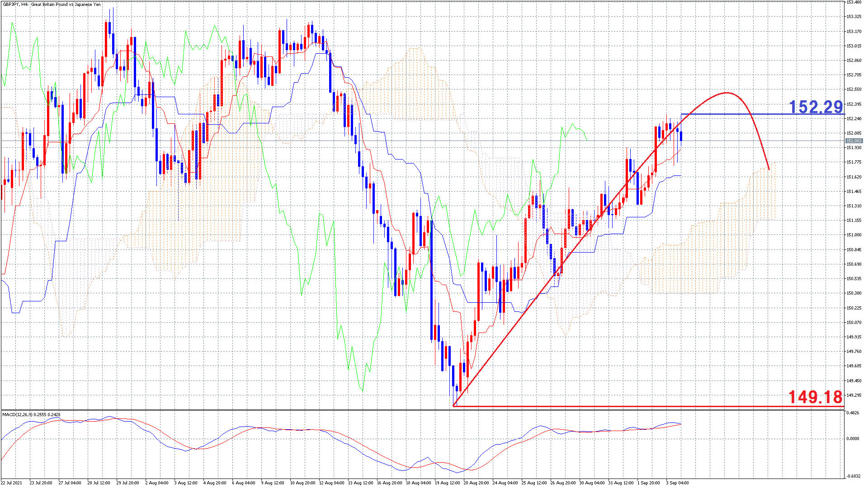Click the 153.480 price scale label
The width and height of the screenshot is (868, 488).
coord(854,2)
